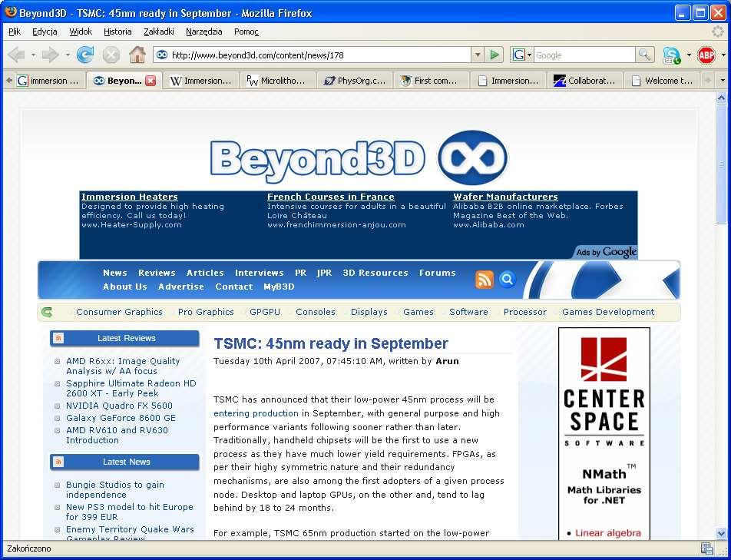Open the Plik menu
This screenshot has width=731, height=560.
15,31
